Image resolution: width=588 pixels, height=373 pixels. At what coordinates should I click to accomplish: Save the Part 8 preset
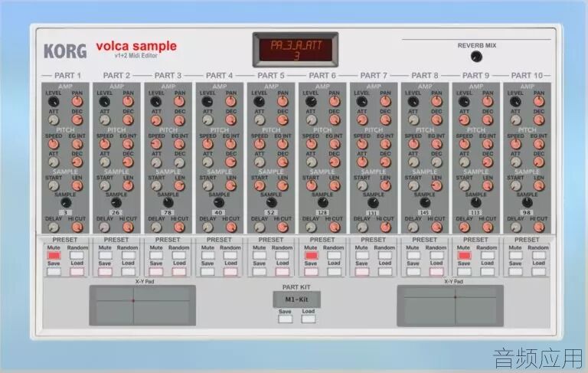click(x=413, y=272)
